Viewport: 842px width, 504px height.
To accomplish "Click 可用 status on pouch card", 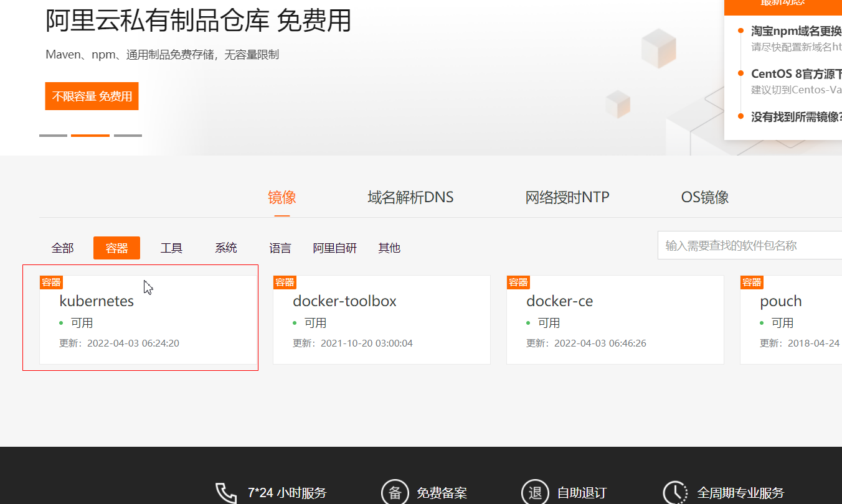I will [782, 323].
